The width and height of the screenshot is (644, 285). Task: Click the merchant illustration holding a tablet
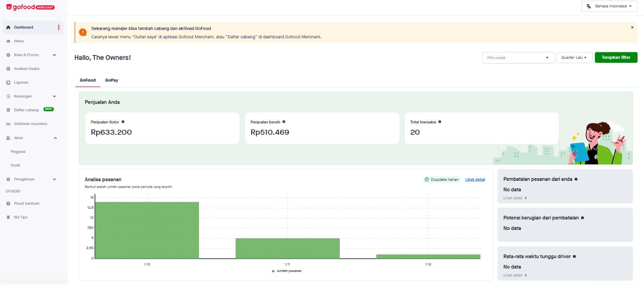click(x=598, y=144)
